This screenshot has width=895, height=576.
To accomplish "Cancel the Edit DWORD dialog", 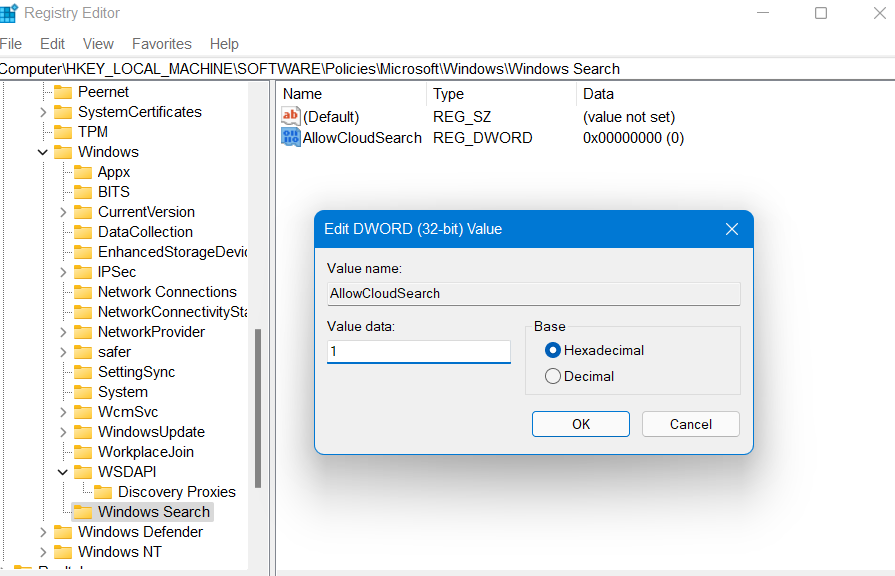I will 690,424.
